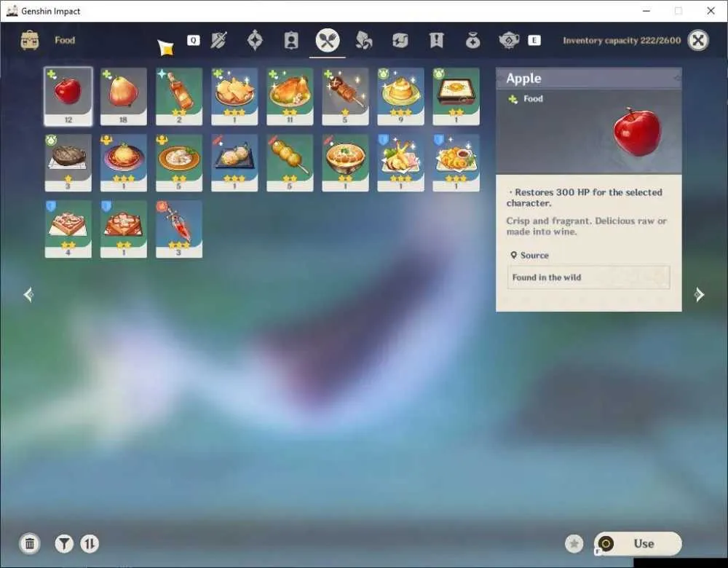Open the sort order options
The height and width of the screenshot is (568, 728).
[90, 543]
